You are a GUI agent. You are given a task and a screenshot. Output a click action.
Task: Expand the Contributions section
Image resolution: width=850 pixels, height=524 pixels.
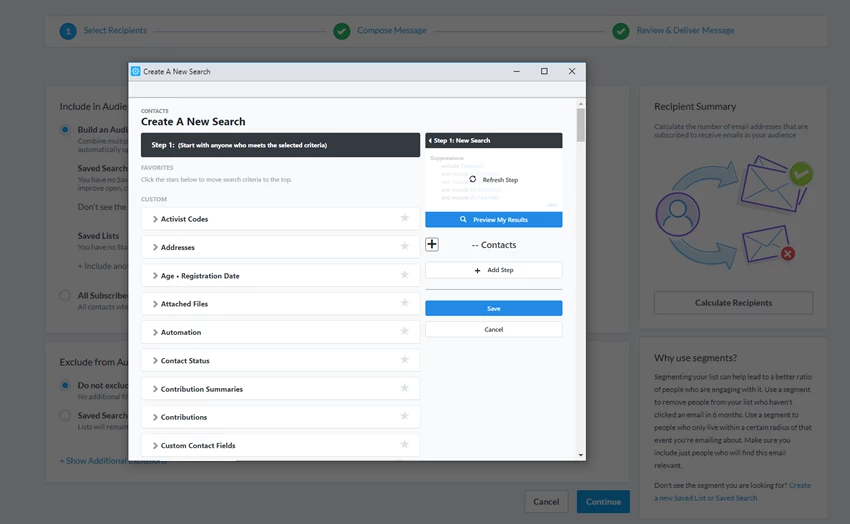[x=155, y=417]
